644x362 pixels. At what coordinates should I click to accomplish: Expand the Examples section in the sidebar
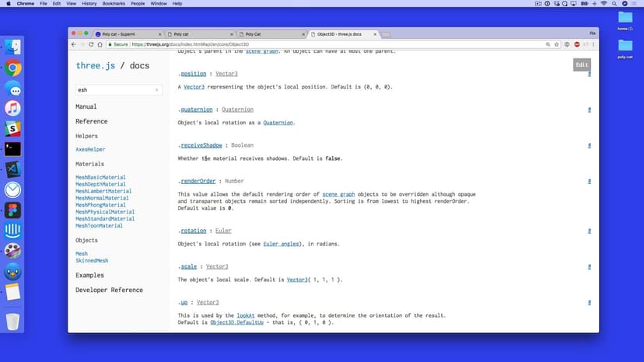(89, 275)
